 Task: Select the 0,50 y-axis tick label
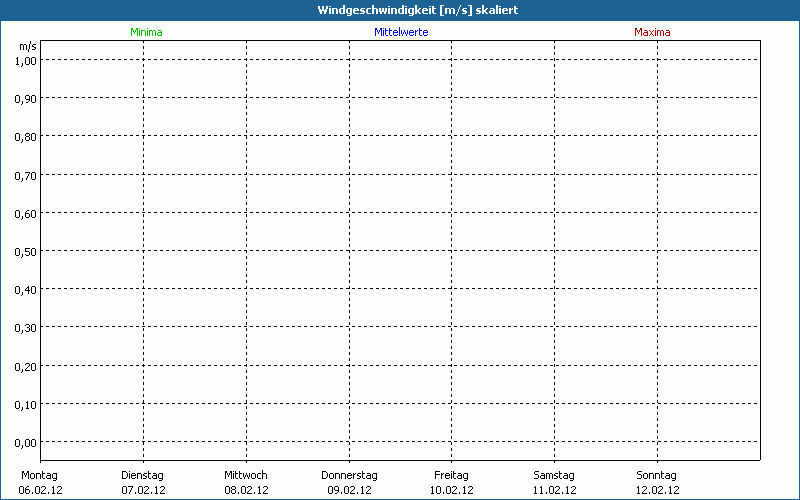(x=26, y=251)
